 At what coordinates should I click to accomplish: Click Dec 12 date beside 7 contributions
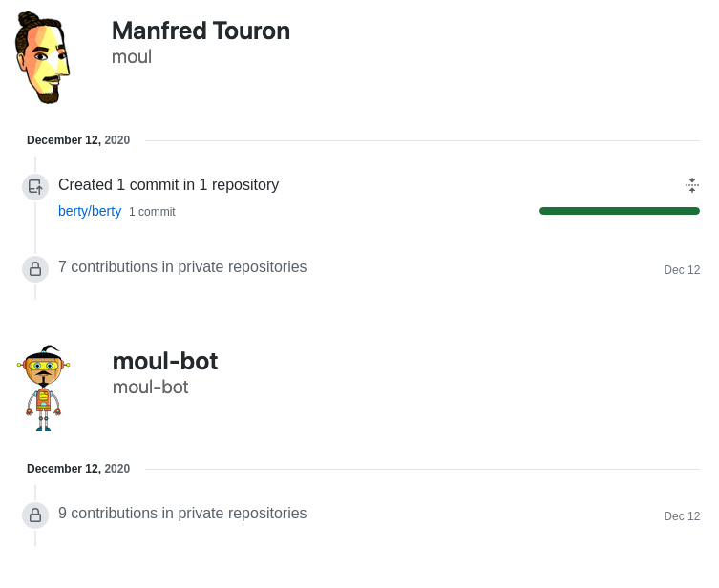pos(682,270)
